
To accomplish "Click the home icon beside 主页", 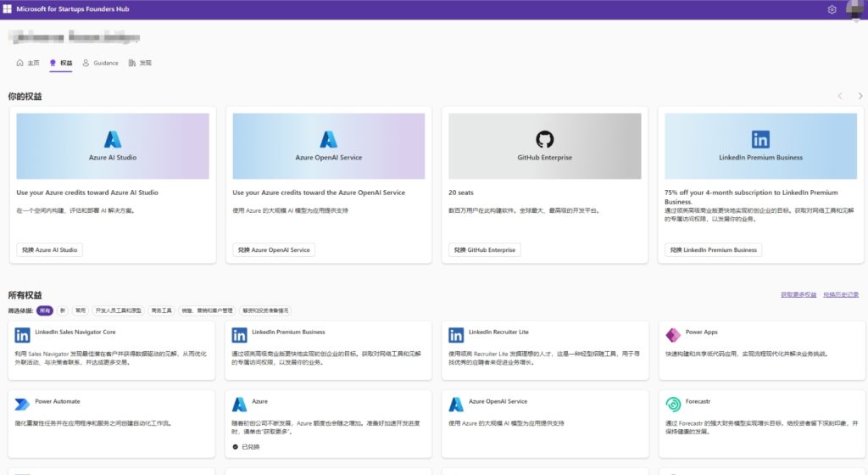I will pyautogui.click(x=20, y=63).
